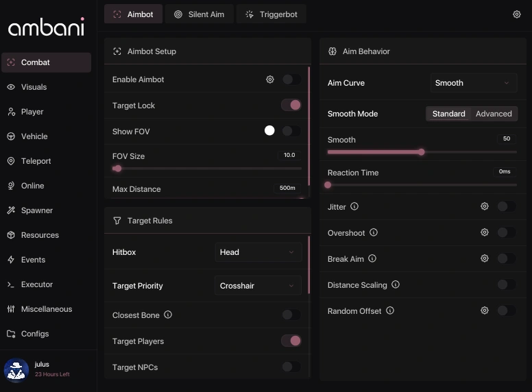Click the info icon next to Jitter
The image size is (532, 392).
[354, 206]
